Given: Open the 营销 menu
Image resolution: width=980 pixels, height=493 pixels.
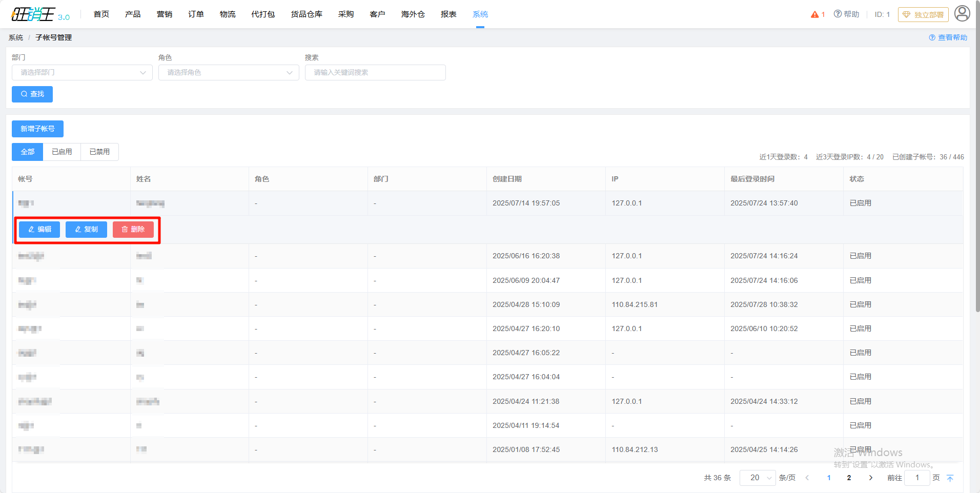Looking at the screenshot, I should point(165,14).
